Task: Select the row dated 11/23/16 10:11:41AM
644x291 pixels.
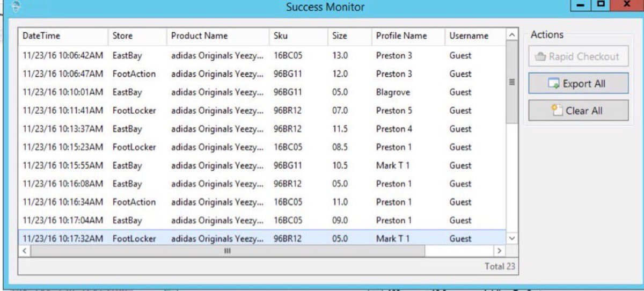Action: pos(261,111)
